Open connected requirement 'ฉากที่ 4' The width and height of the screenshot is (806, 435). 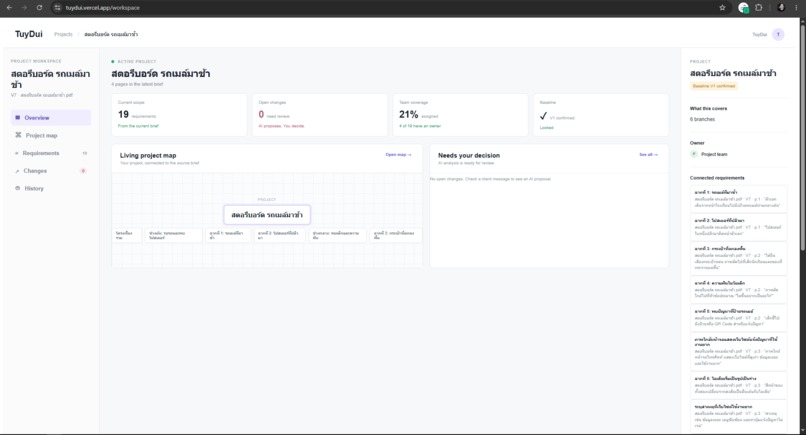(738, 290)
